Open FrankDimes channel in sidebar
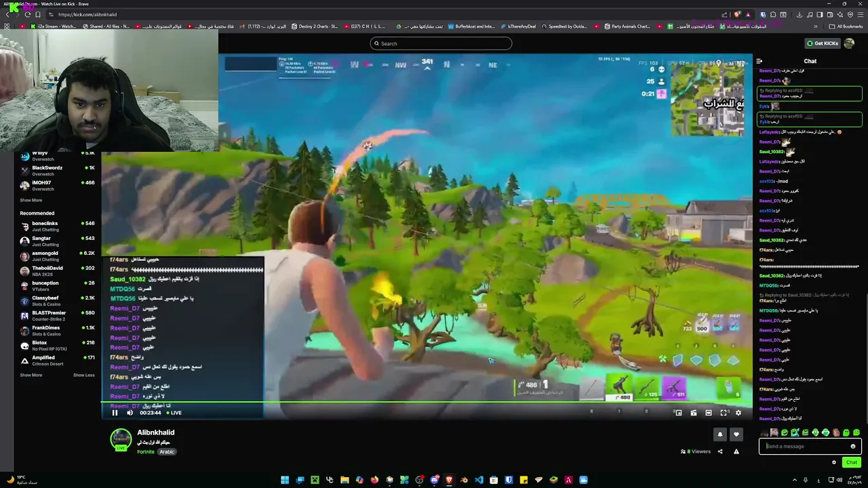This screenshot has height=488, width=868. click(x=58, y=330)
